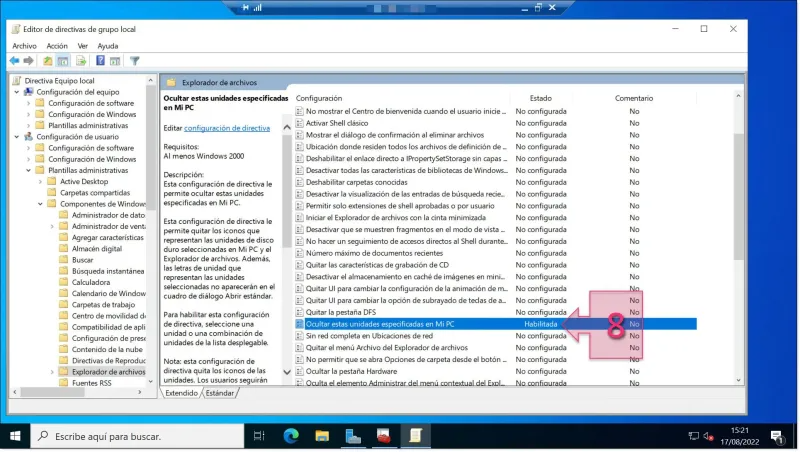Select Almacén digital tree folder

97,249
